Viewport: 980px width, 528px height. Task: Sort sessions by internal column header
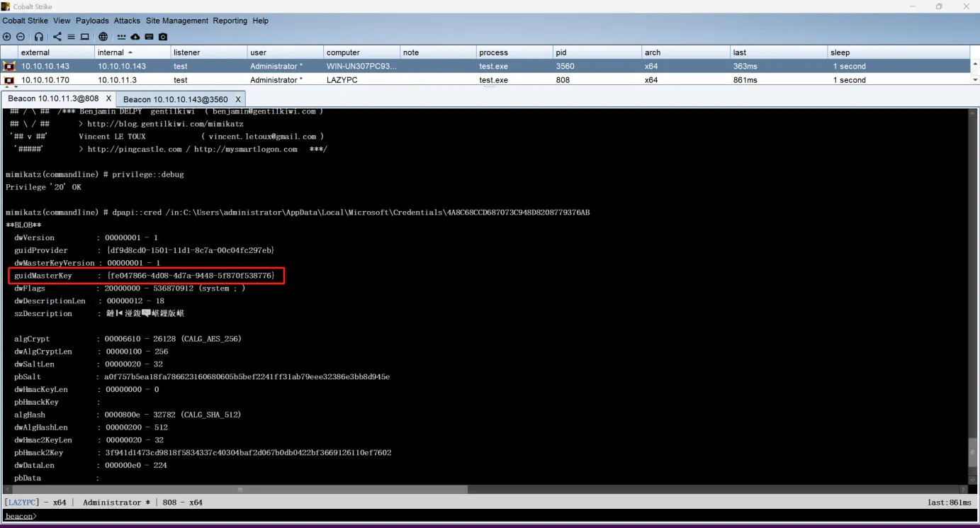click(133, 52)
